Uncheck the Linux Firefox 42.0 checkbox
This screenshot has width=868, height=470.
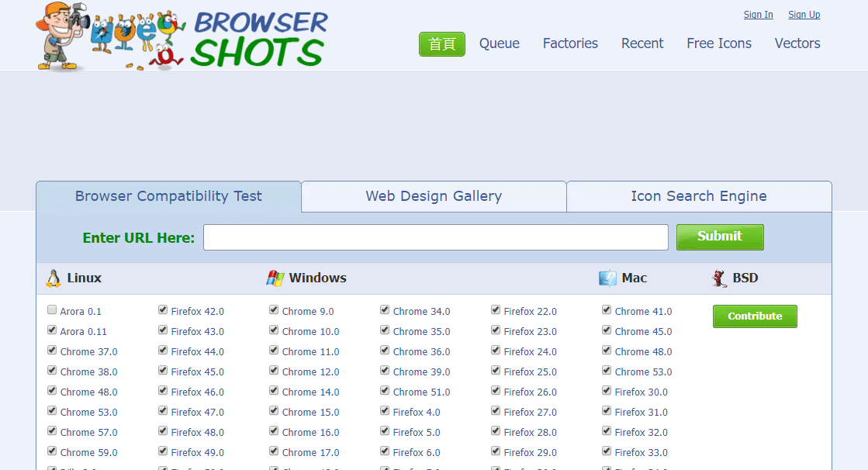(x=163, y=310)
